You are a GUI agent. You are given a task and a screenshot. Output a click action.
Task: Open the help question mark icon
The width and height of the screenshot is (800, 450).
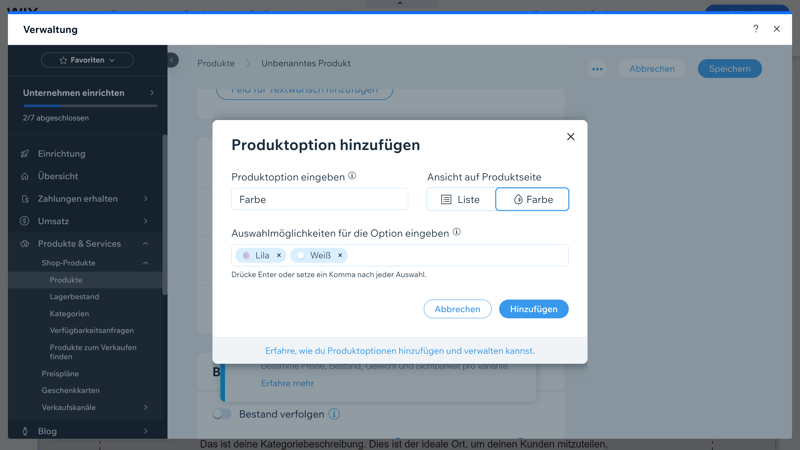(x=755, y=29)
